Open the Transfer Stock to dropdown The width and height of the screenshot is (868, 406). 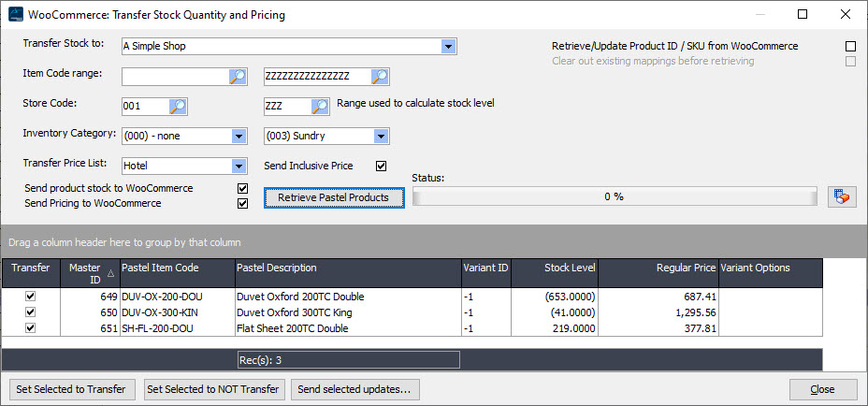click(448, 47)
